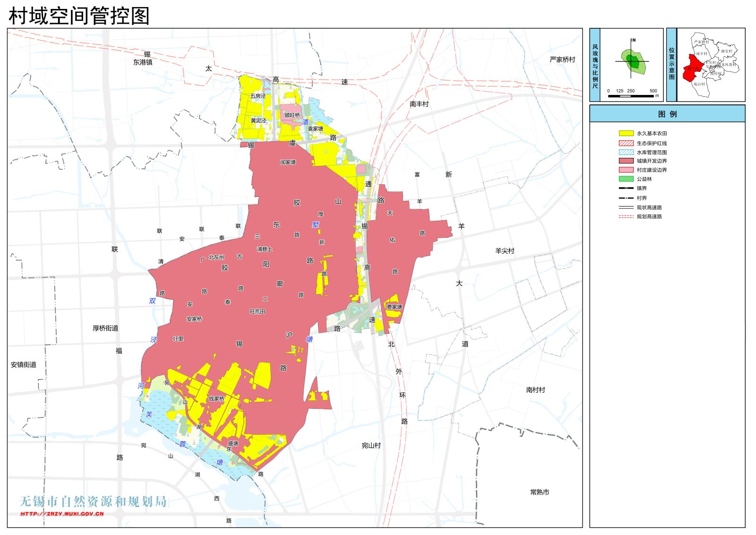
Task: Click the 村界 dash-dot line symbol
Action: click(626, 198)
